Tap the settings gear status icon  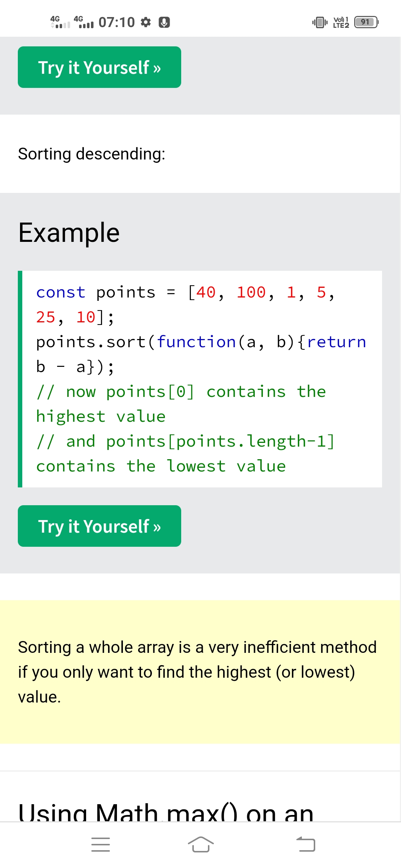[146, 22]
